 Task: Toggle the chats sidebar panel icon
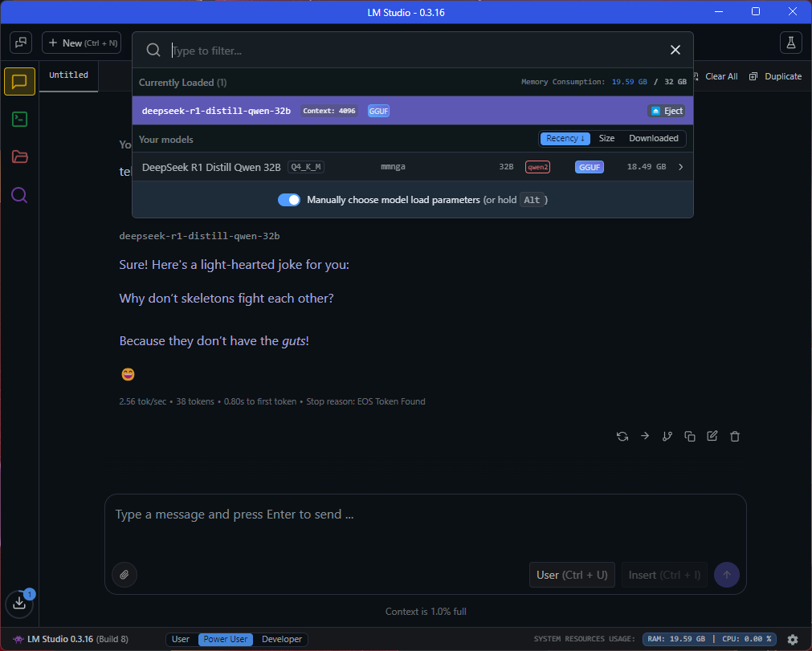click(21, 43)
